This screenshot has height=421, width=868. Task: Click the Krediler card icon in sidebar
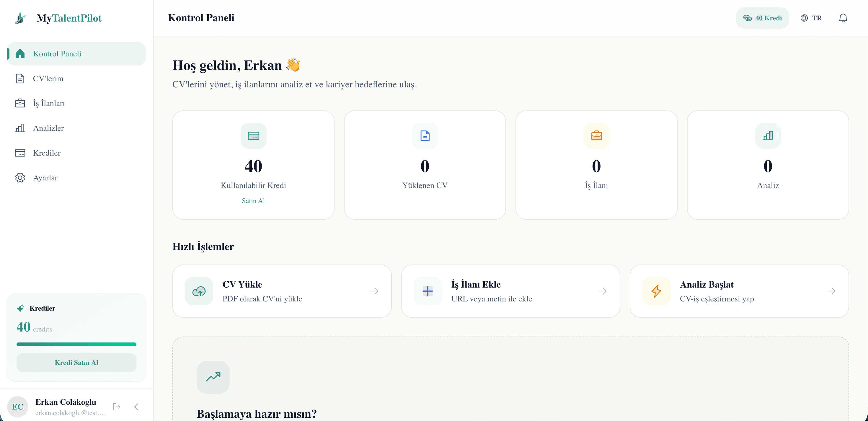pyautogui.click(x=20, y=153)
